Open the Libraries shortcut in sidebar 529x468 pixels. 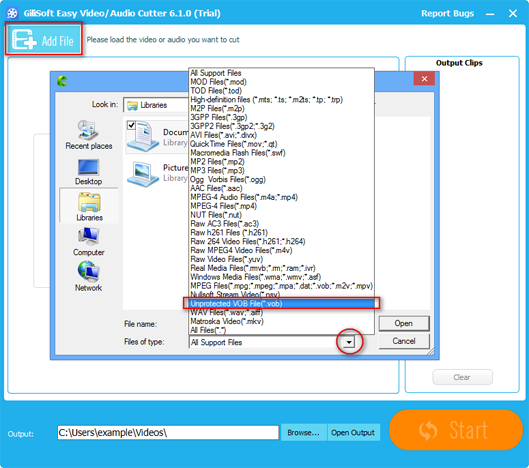(x=89, y=206)
